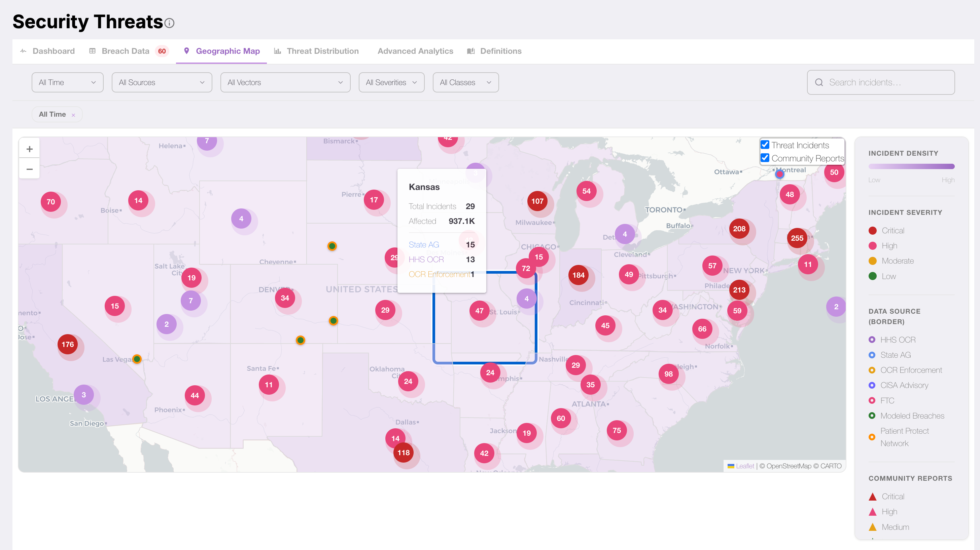Viewport: 980px width, 550px height.
Task: Remove the All Time filter chip
Action: [73, 115]
